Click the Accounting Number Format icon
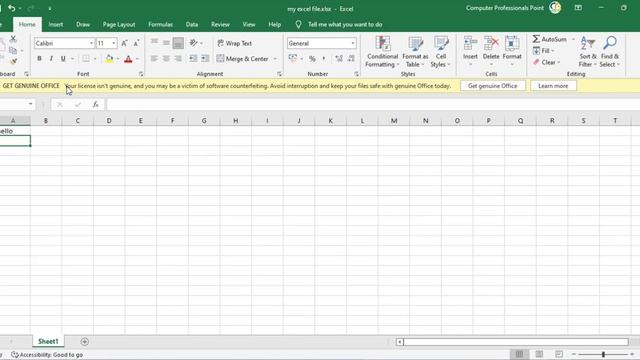The width and height of the screenshot is (640, 360). click(x=293, y=59)
